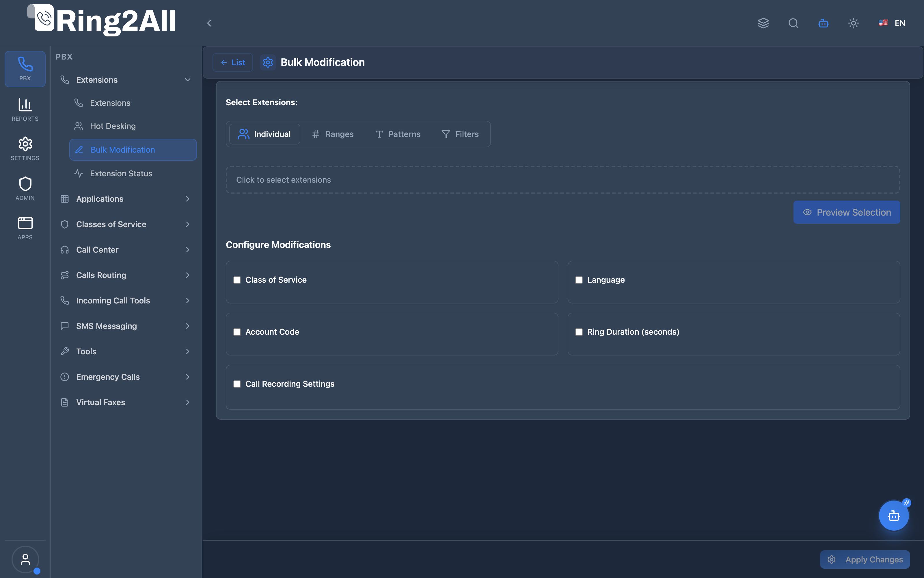Enable the Language checkbox
Viewport: 924px width, 578px height.
pos(579,280)
